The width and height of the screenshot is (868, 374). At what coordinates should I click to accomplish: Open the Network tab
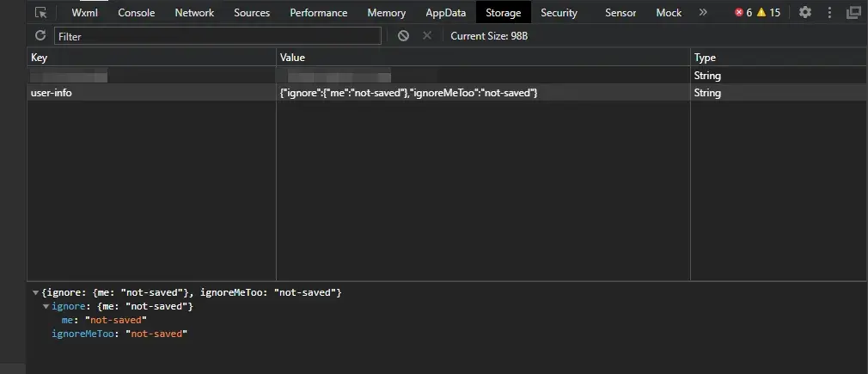point(194,13)
